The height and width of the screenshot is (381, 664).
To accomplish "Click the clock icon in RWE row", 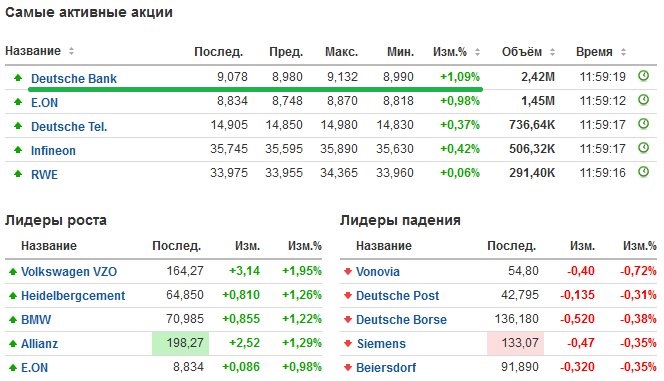I will pyautogui.click(x=643, y=172).
